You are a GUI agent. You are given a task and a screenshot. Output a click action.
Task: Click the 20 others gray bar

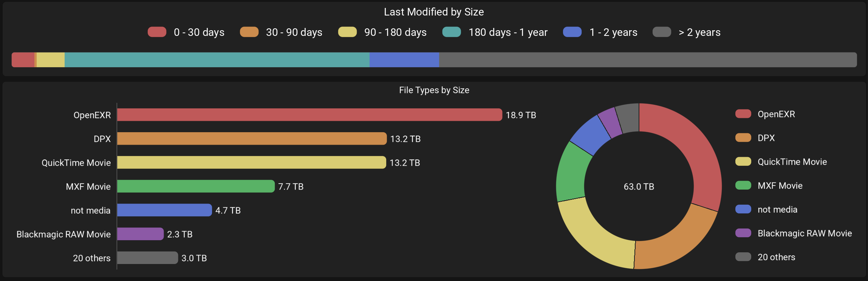click(x=147, y=258)
